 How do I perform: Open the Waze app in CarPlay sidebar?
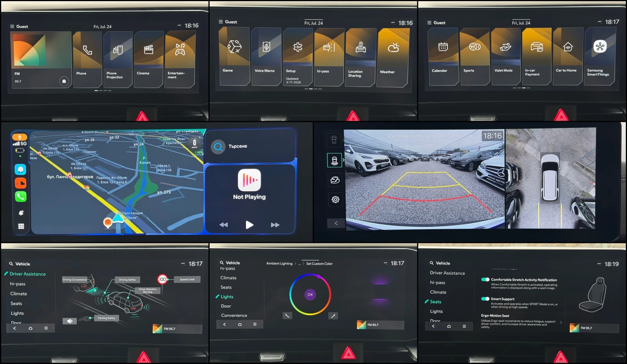tap(20, 169)
